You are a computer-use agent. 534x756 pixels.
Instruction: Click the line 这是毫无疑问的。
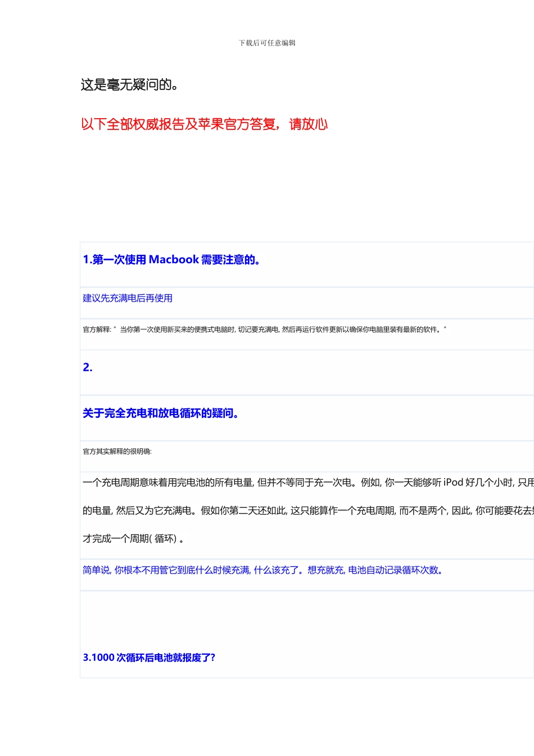pyautogui.click(x=130, y=85)
